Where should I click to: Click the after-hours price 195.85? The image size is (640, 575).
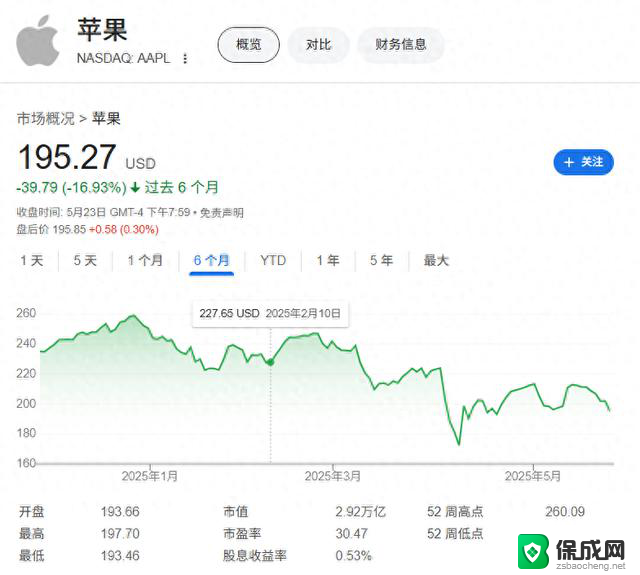click(69, 229)
